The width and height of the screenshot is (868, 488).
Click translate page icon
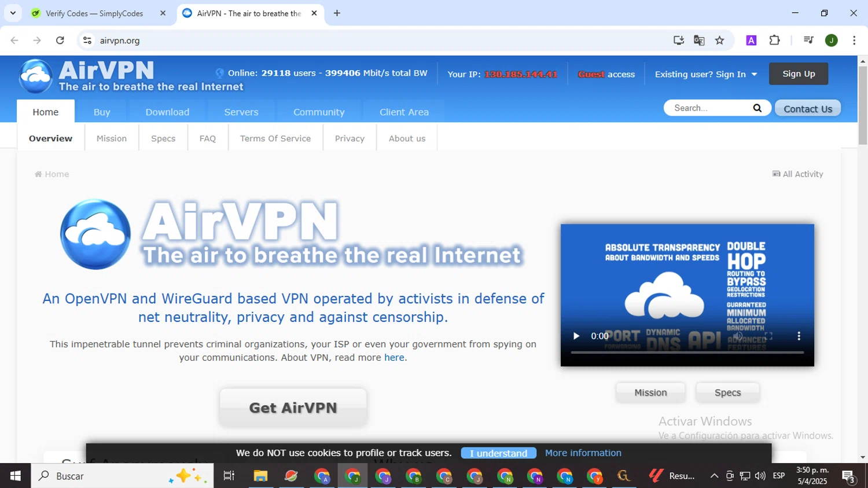coord(699,41)
